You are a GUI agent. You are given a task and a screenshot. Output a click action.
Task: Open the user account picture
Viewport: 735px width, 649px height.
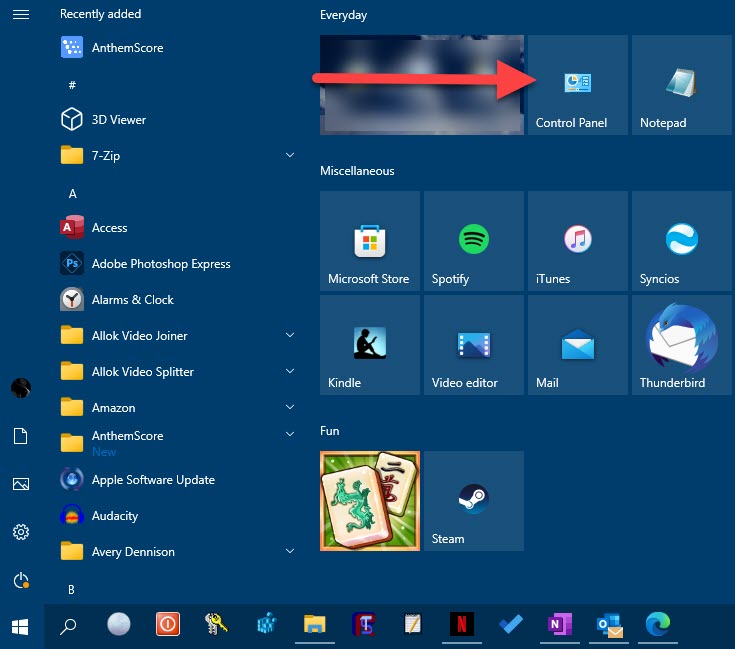[21, 388]
